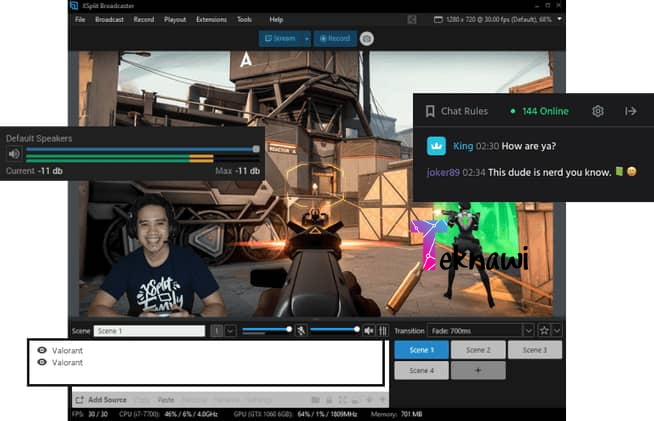This screenshot has width=654, height=421.
Task: Click the Memory 701 MB status entry
Action: (396, 414)
